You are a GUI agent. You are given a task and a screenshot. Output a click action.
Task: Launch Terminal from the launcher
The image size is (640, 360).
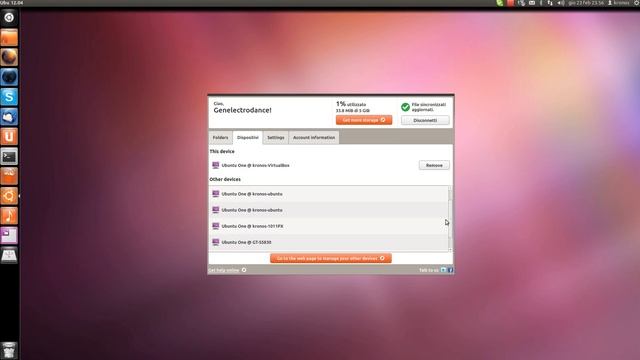pyautogui.click(x=9, y=156)
